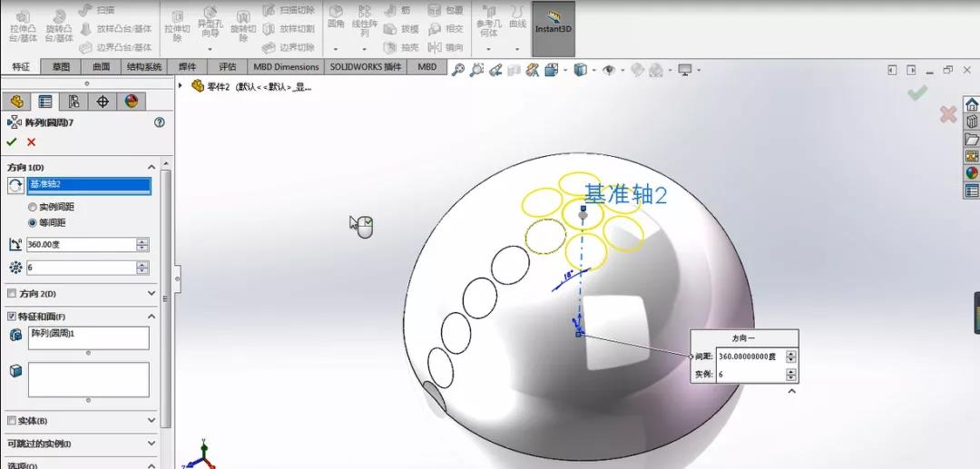This screenshot has width=980, height=469.
Task: Toggle the 特征和面 checkbox
Action: [11, 317]
